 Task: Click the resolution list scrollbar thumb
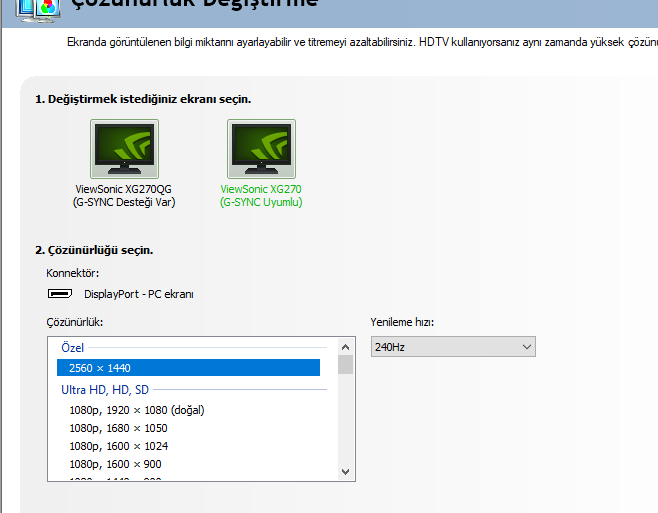[x=346, y=364]
